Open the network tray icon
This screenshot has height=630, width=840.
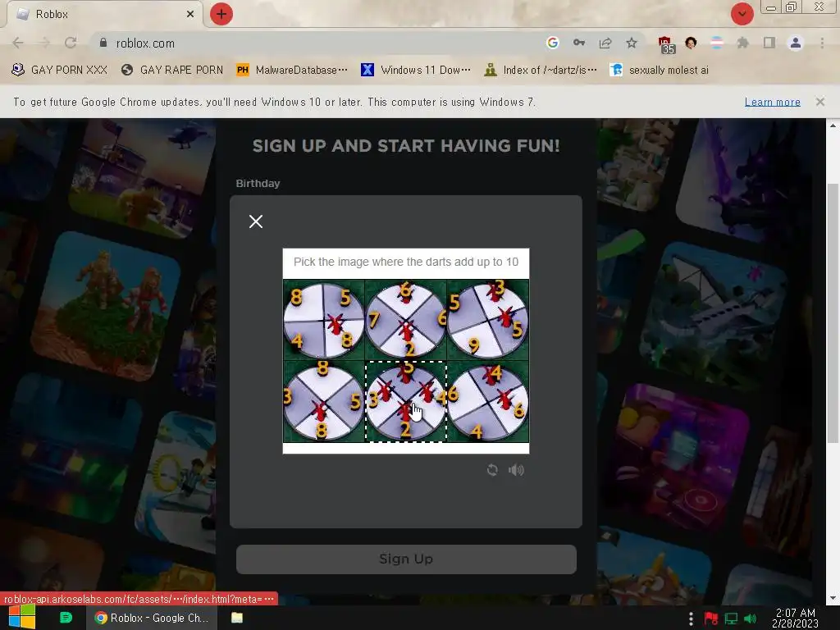731,619
